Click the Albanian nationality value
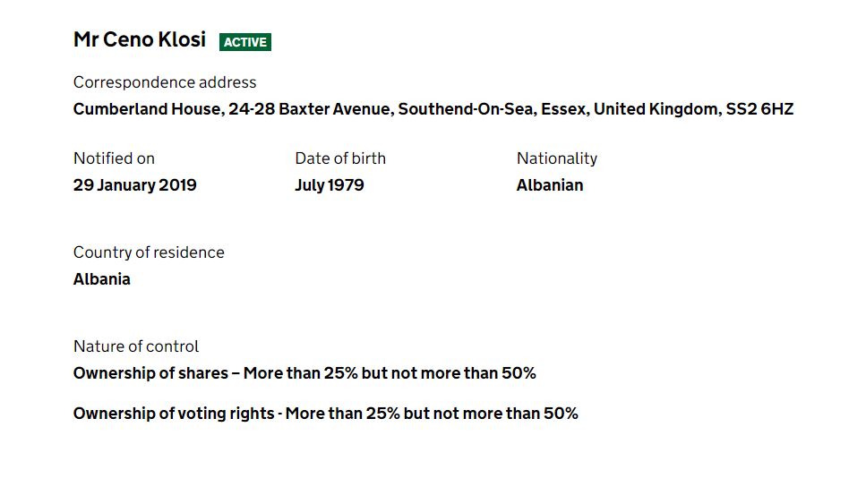This screenshot has height=504, width=866. [550, 185]
